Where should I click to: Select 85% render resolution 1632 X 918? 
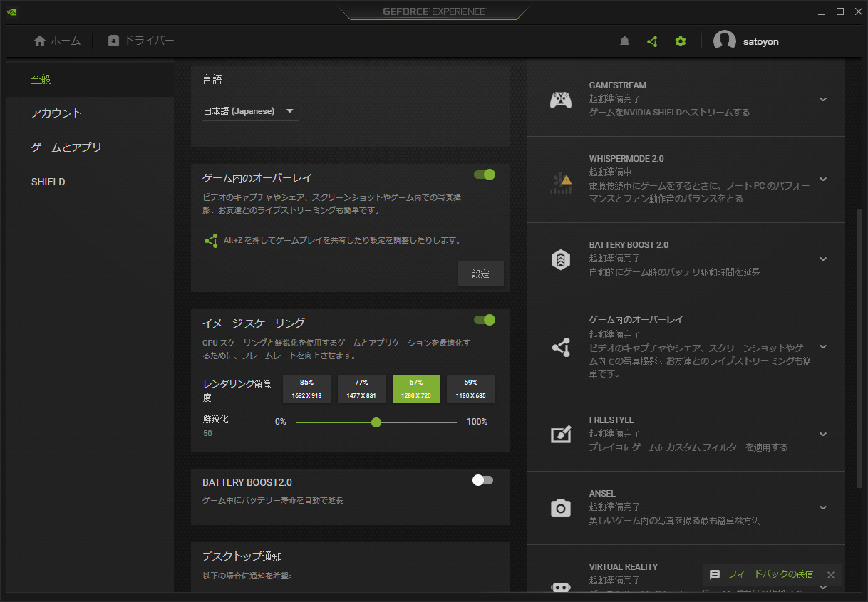[306, 389]
